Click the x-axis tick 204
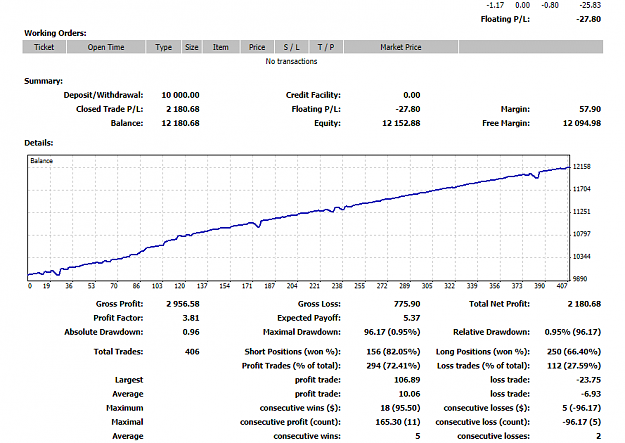 [292, 286]
